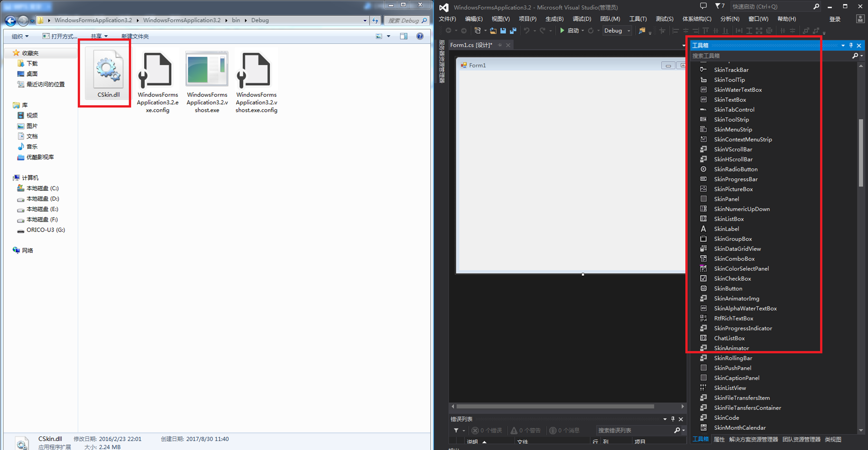Open 生成(B) menu in Visual Studio

pyautogui.click(x=554, y=19)
